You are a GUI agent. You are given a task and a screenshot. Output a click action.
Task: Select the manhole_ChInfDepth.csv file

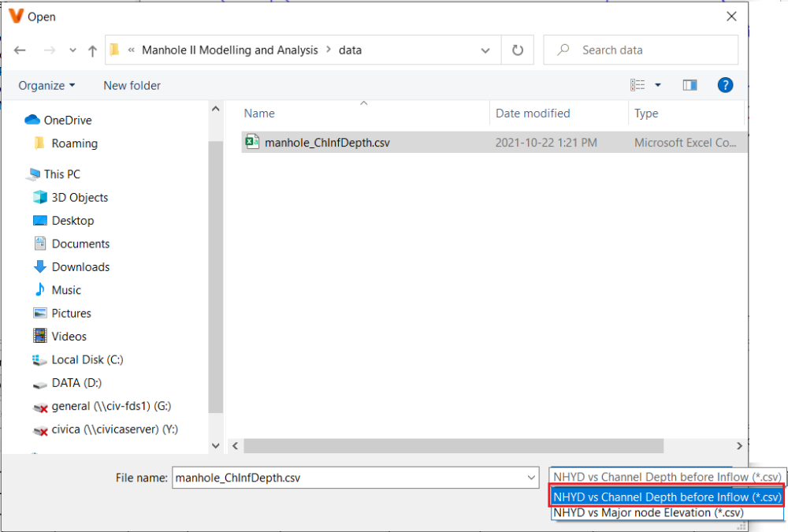point(494,143)
